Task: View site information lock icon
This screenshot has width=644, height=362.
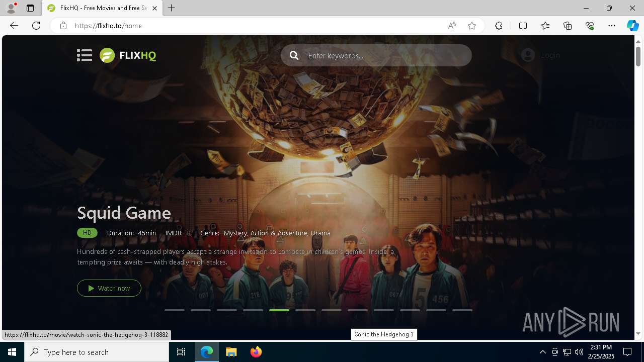Action: (x=63, y=26)
